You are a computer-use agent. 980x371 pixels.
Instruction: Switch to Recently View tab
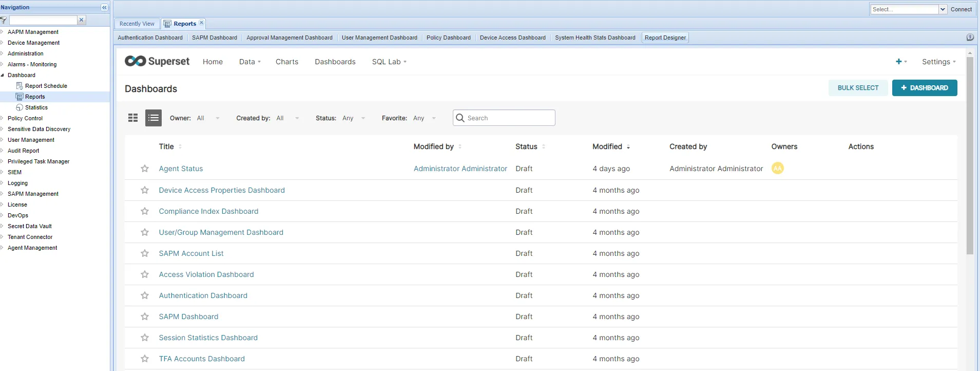pyautogui.click(x=137, y=24)
